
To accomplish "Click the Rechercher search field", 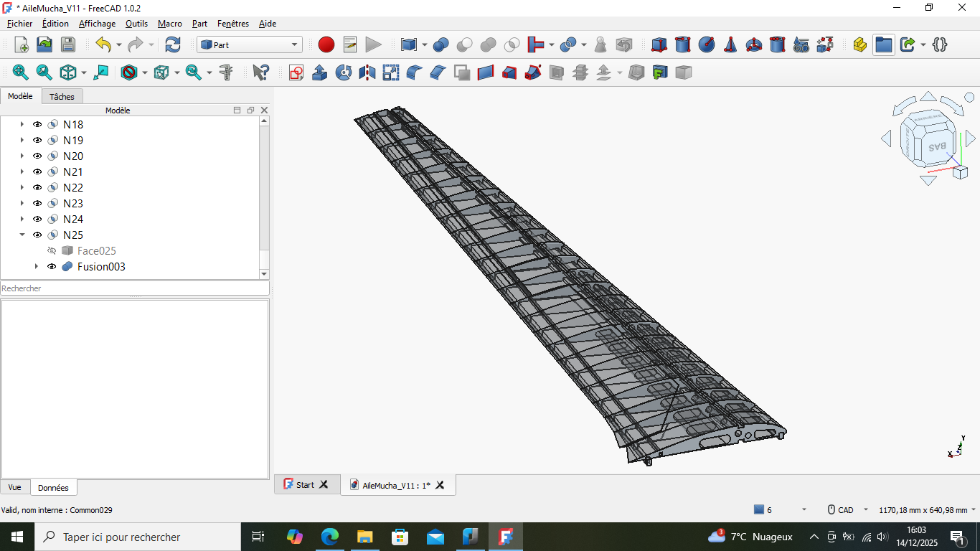I will click(x=134, y=288).
